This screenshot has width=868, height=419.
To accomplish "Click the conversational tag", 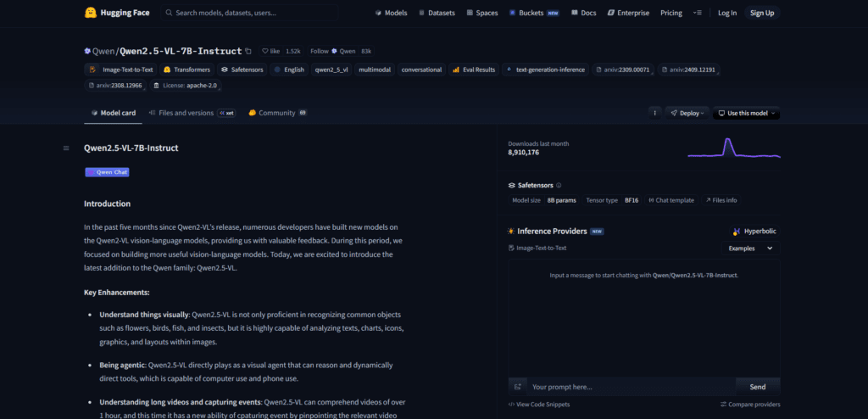I will pos(422,70).
